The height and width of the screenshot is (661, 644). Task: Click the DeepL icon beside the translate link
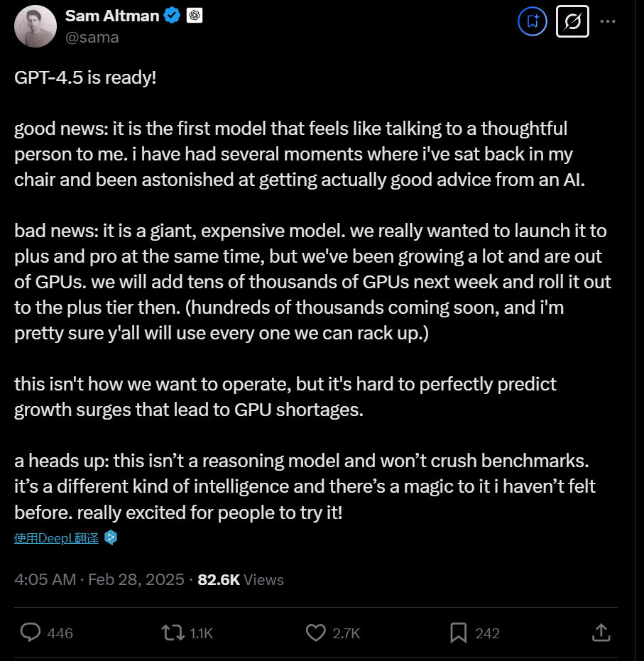click(x=110, y=538)
